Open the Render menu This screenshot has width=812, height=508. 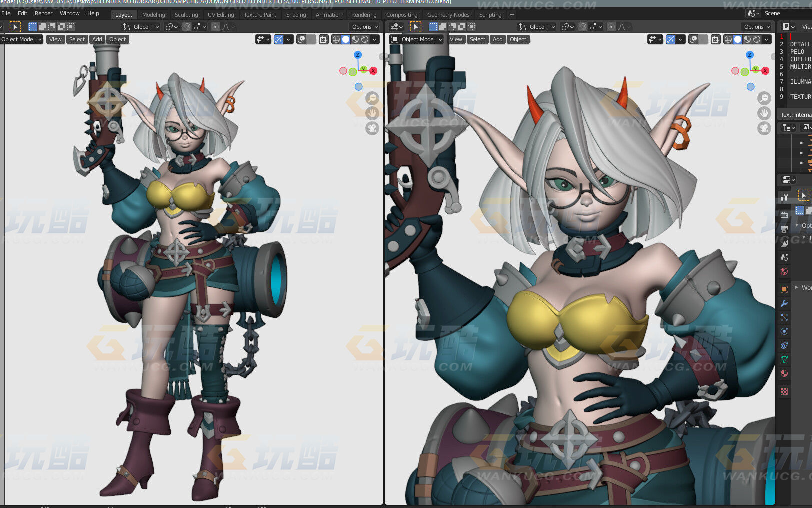44,13
